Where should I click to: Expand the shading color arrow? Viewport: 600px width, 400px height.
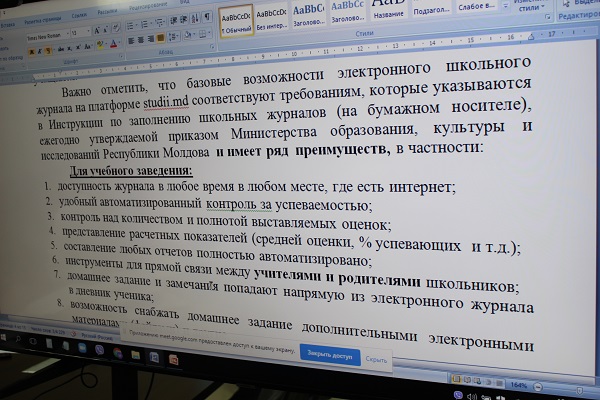(x=194, y=35)
